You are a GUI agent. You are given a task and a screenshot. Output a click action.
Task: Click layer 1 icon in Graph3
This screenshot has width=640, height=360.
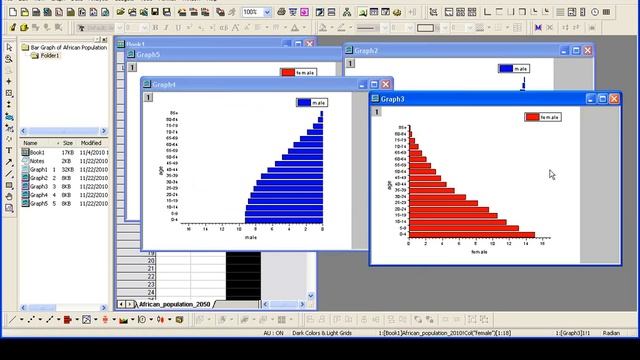(x=377, y=112)
